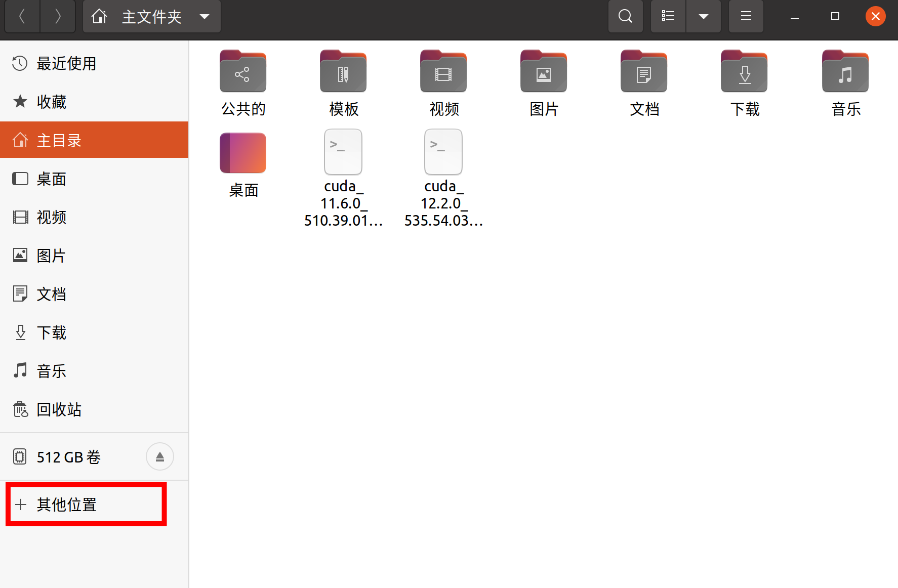898x588 pixels.
Task: Open the search (magnifier) button
Action: 626,16
